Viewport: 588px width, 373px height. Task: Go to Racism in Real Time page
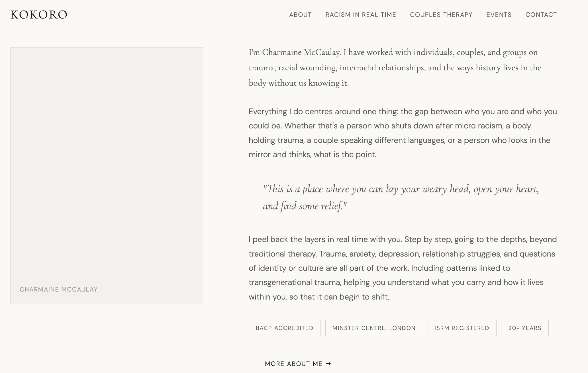(361, 15)
